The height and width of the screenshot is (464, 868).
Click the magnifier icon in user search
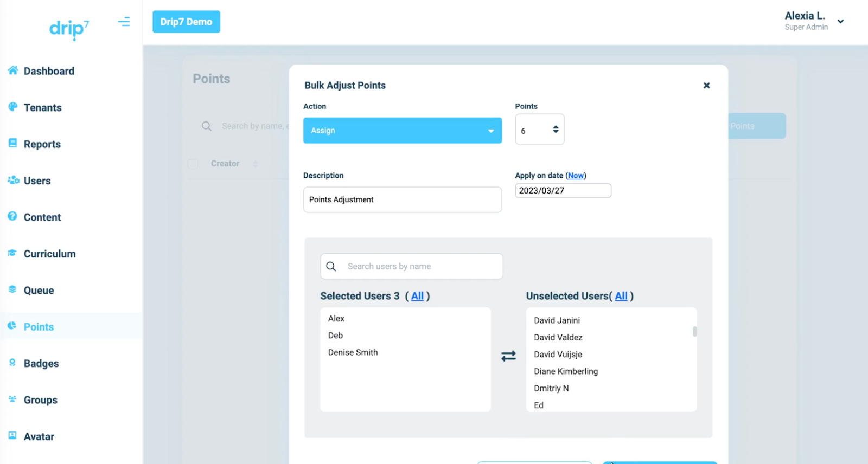[331, 266]
